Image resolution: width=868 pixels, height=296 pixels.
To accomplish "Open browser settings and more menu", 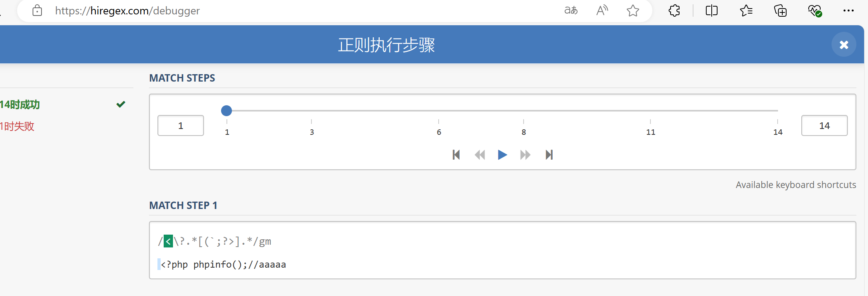I will [848, 10].
